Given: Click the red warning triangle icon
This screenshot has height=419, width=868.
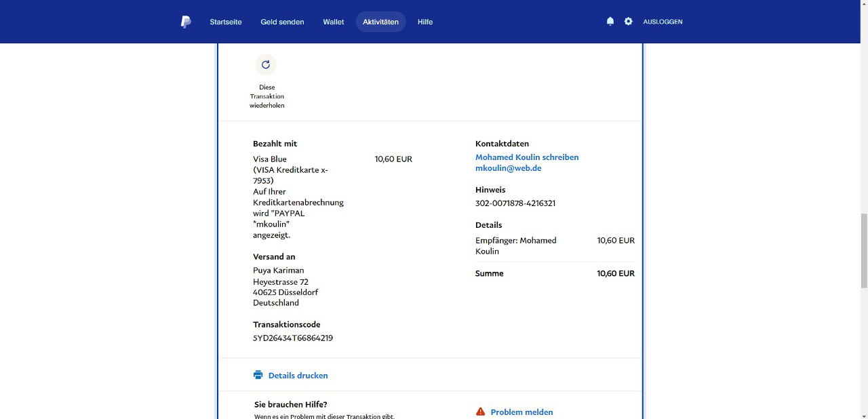Looking at the screenshot, I should coord(480,412).
